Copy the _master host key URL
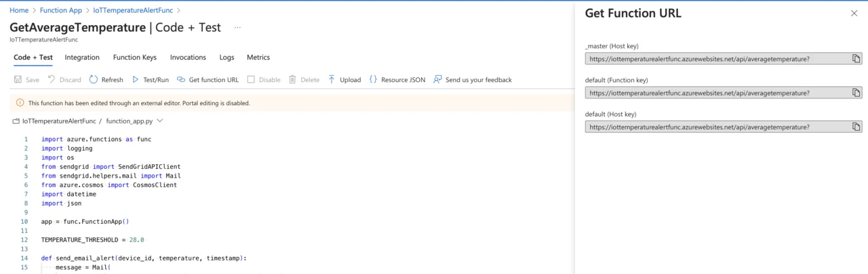The height and width of the screenshot is (274, 868). [856, 59]
